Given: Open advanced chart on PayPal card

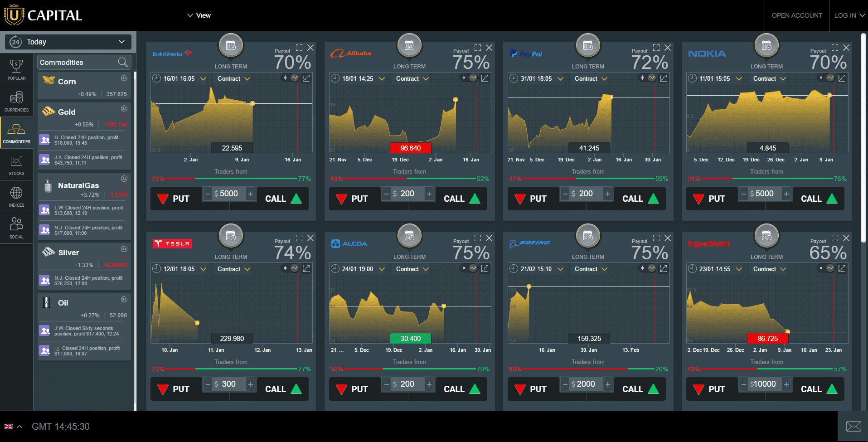Looking at the screenshot, I should click(x=664, y=78).
